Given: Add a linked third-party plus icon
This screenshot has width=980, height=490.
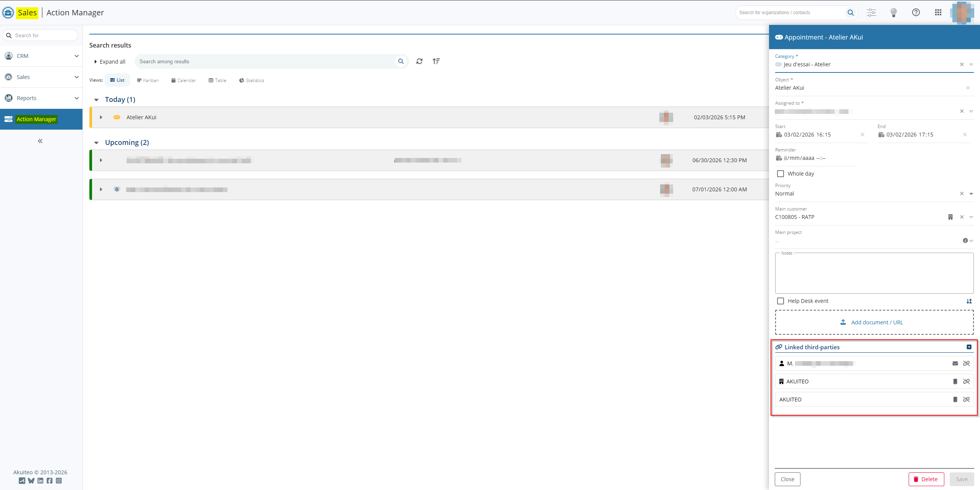Looking at the screenshot, I should point(969,347).
